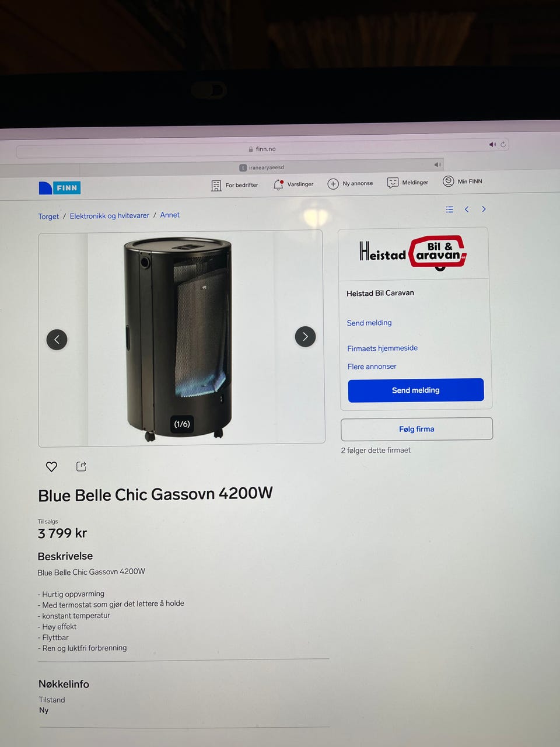
Task: Open Firmaets hjemmeside link
Action: (x=383, y=348)
